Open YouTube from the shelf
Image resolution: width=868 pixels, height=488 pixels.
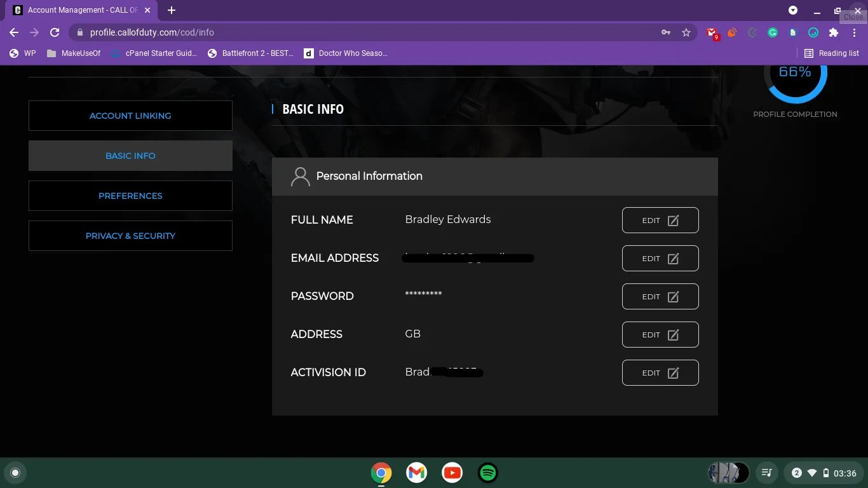click(x=452, y=473)
